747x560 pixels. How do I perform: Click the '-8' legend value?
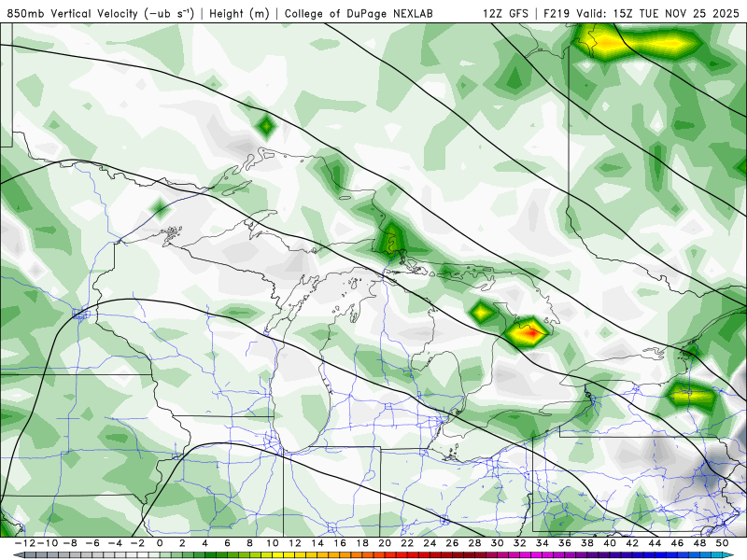point(70,543)
